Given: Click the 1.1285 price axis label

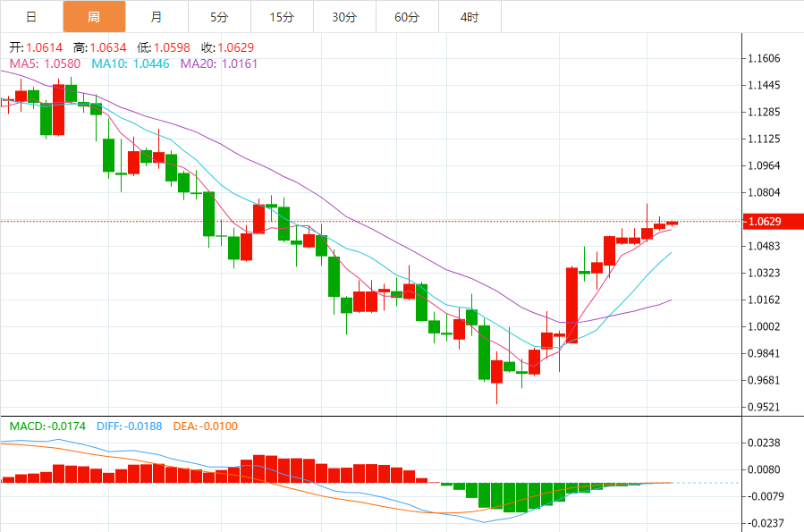Looking at the screenshot, I should (764, 112).
